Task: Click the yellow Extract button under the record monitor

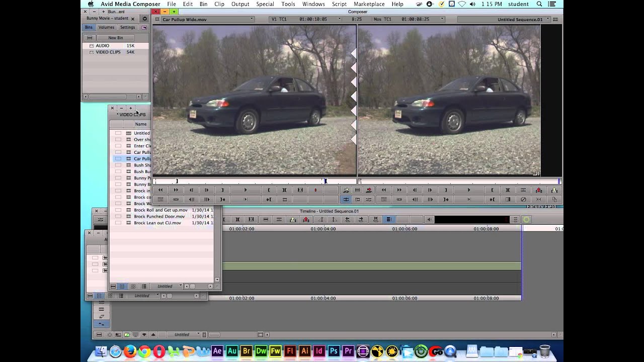Action: pos(554,190)
